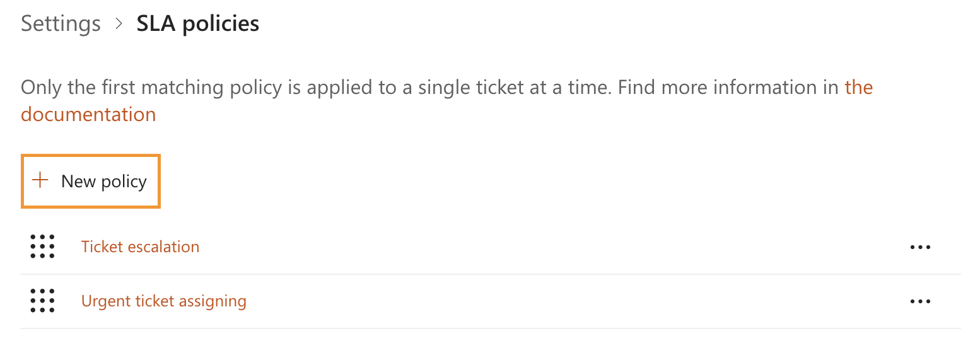Viewport: 980px width, 348px height.
Task: Grab the drag handle for Ticket escalation
Action: pyautogui.click(x=42, y=246)
